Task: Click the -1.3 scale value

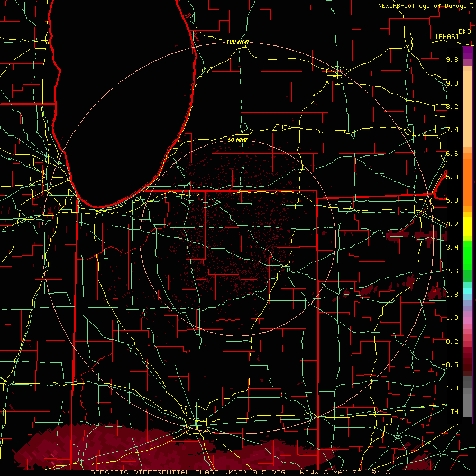Action: [x=450, y=388]
